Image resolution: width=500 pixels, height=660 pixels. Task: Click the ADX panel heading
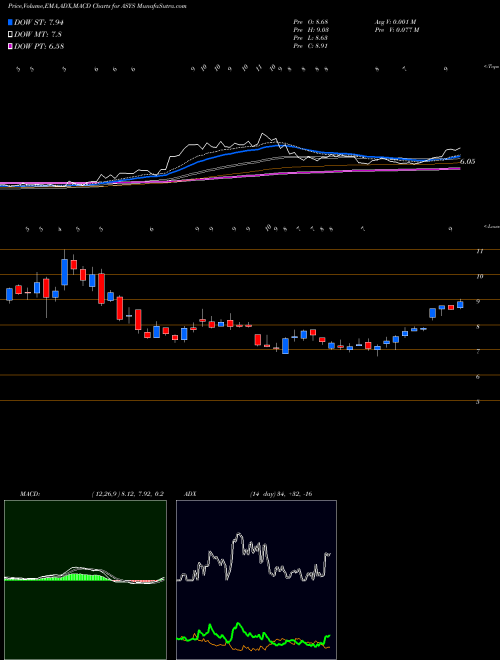189,494
